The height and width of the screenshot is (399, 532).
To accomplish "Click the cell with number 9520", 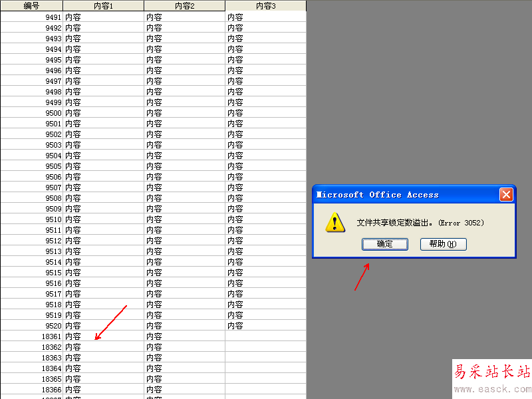I will 31,326.
